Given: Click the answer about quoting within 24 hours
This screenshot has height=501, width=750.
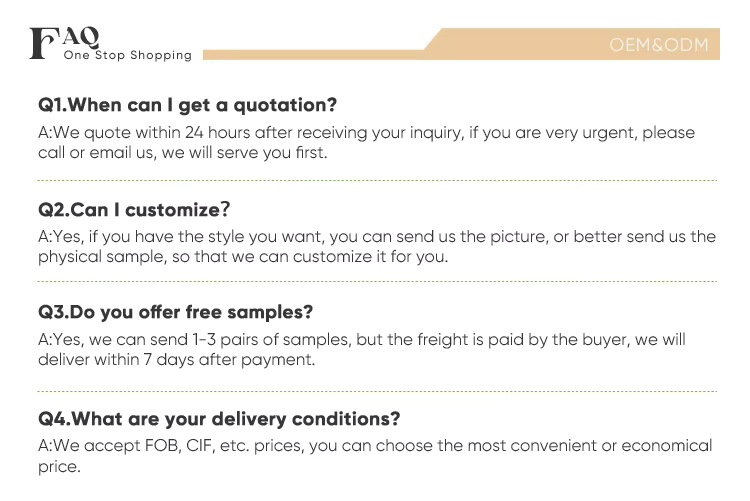Looking at the screenshot, I should [366, 133].
